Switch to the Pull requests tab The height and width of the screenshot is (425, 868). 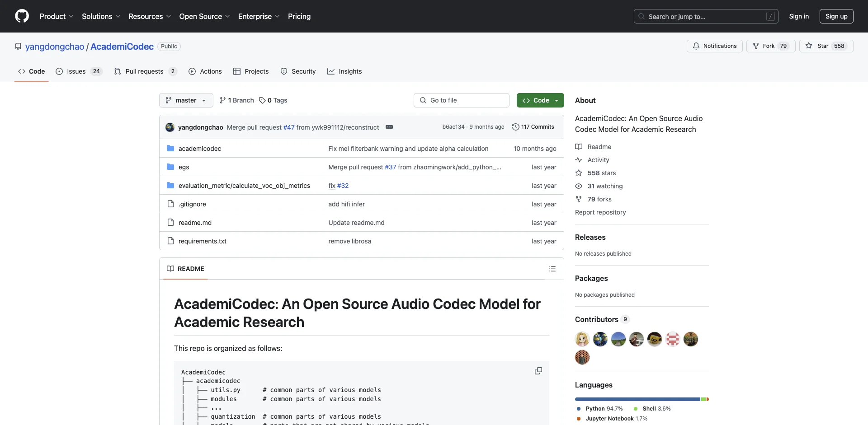pos(145,71)
